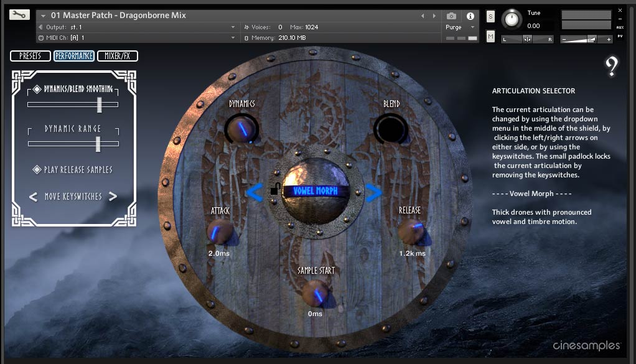Open the Vowel Morph articulation dropdown
Viewport: 636px width, 364px height.
pyautogui.click(x=314, y=192)
